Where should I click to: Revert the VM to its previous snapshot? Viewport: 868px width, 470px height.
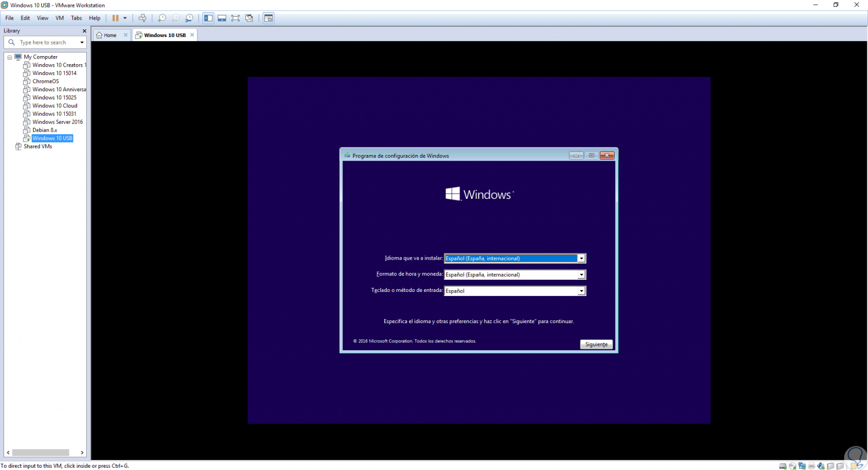(175, 18)
